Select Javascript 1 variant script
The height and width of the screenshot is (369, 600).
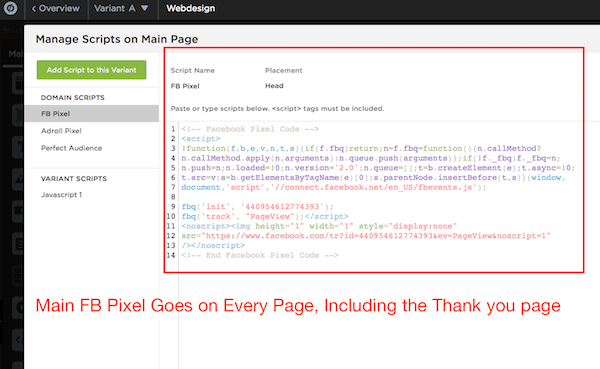coord(62,195)
